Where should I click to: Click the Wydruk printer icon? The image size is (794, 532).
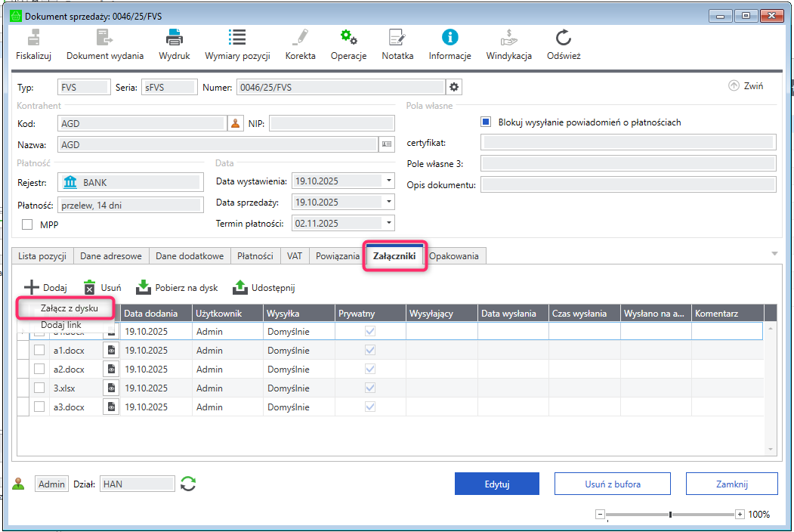(175, 37)
